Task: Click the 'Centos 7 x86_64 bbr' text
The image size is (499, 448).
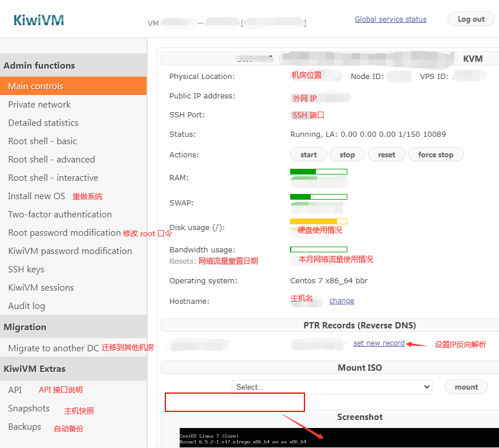Action: point(329,280)
